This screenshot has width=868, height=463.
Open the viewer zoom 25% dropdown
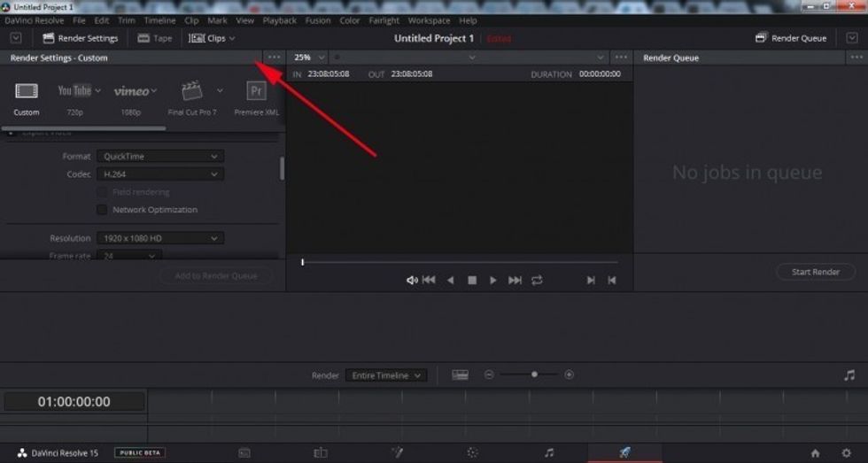point(309,58)
